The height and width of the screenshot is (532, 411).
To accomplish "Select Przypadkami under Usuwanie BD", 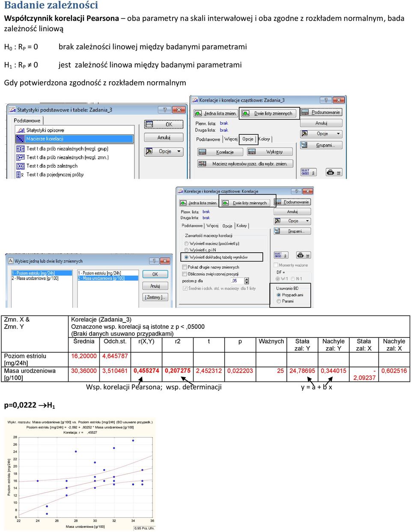I will click(x=290, y=295).
